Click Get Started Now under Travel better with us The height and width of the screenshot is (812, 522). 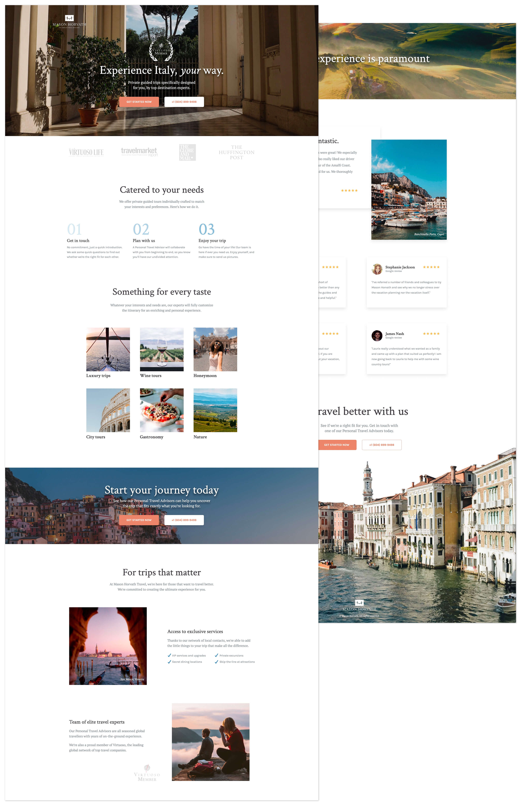[337, 445]
